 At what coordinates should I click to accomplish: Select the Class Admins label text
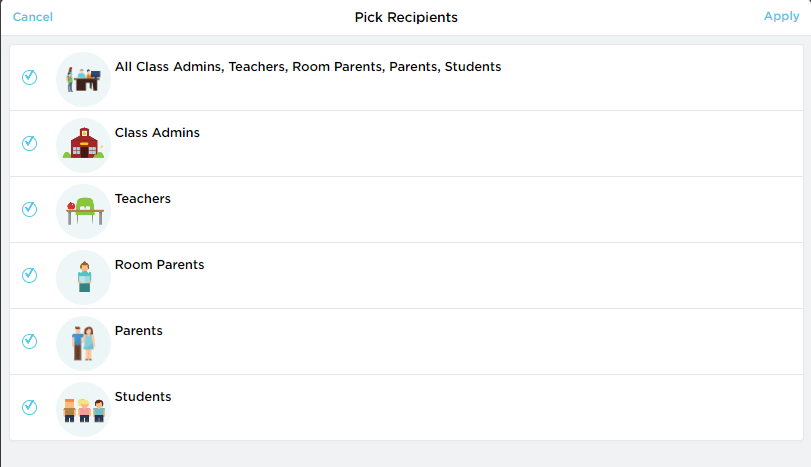click(x=157, y=133)
